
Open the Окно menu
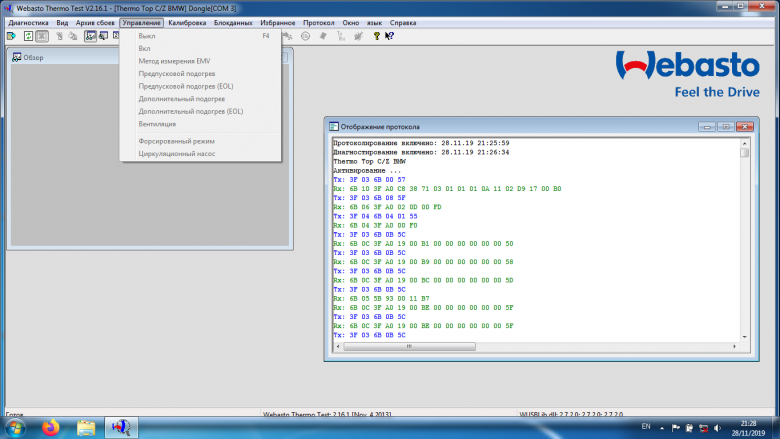point(351,23)
